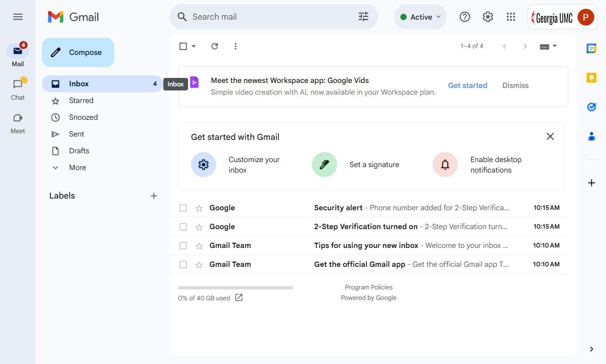Image resolution: width=606 pixels, height=364 pixels.
Task: Click the Refresh mail icon
Action: point(214,46)
